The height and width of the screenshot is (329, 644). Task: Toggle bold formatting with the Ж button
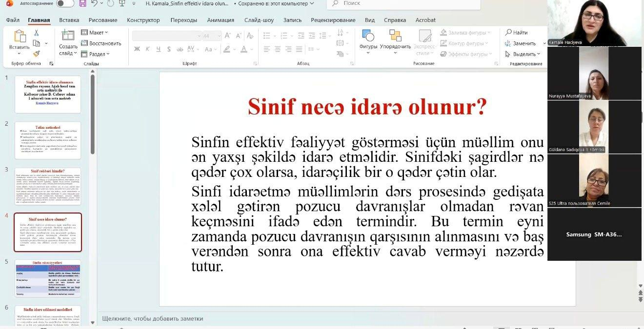click(x=138, y=49)
